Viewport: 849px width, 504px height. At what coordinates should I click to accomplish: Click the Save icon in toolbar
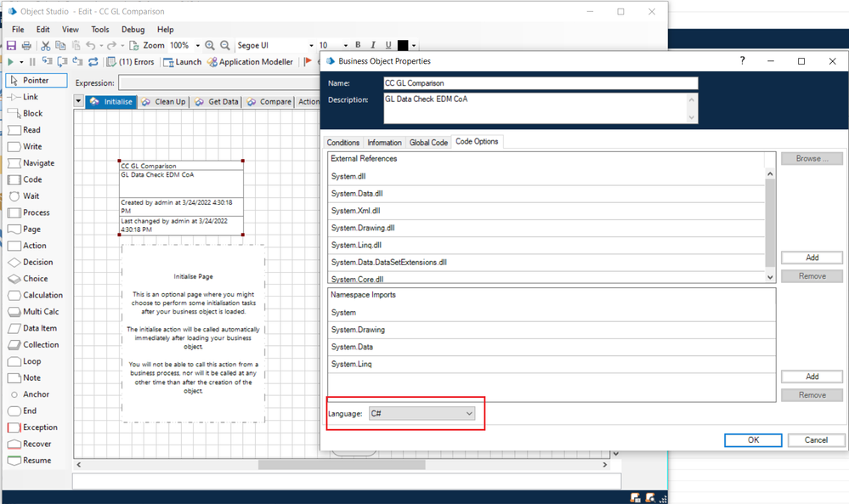click(x=12, y=46)
